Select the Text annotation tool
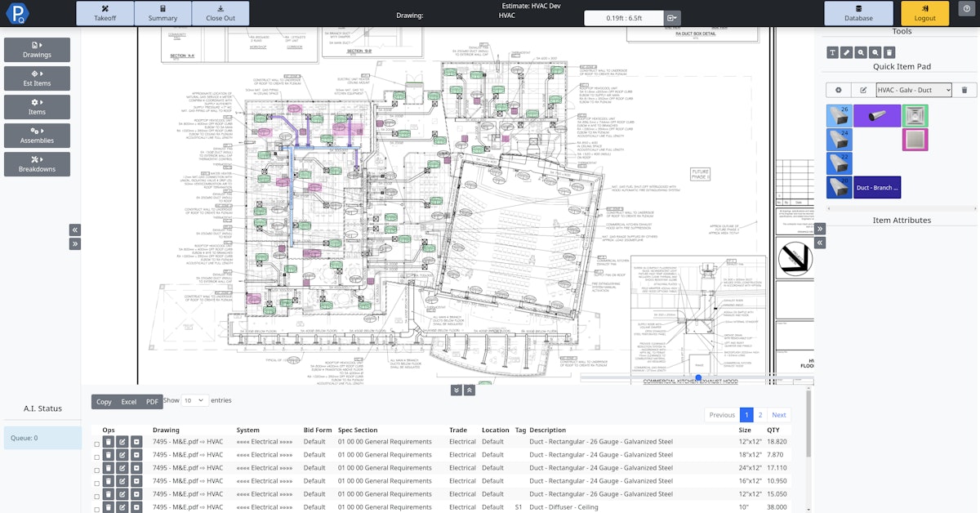The image size is (980, 513). [x=832, y=52]
